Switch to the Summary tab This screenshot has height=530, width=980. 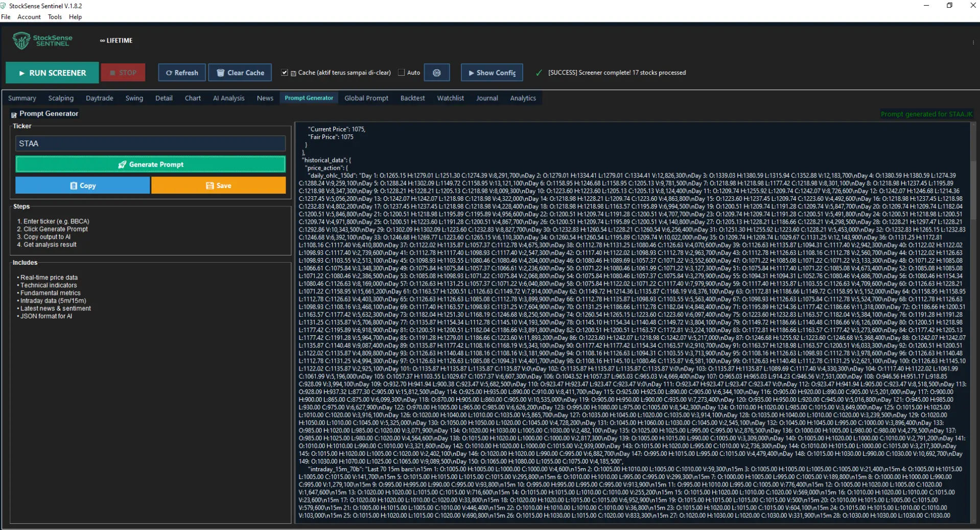pyautogui.click(x=22, y=98)
